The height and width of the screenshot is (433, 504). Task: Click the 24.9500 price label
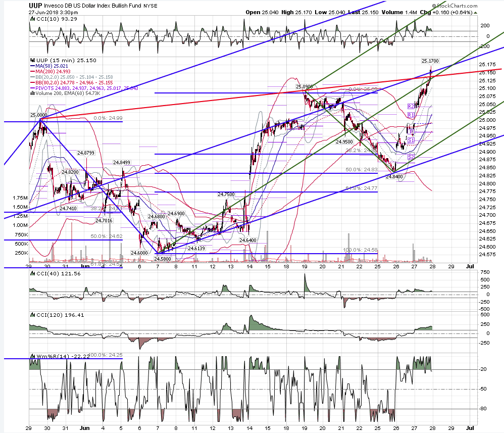[344, 141]
